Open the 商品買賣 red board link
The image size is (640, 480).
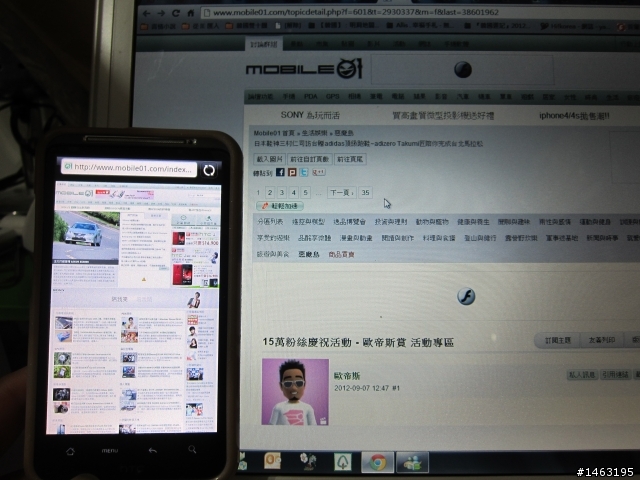(x=341, y=254)
